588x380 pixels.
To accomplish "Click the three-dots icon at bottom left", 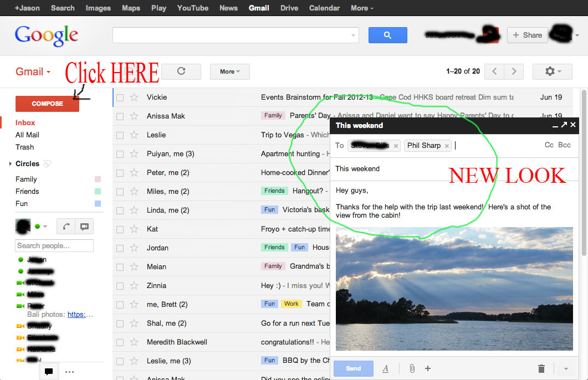I will tap(69, 372).
